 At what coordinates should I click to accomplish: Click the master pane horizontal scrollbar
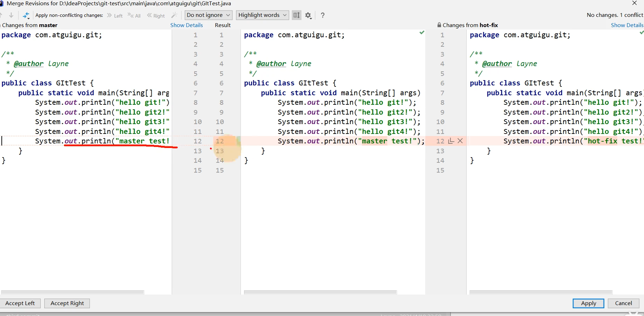[x=72, y=292]
